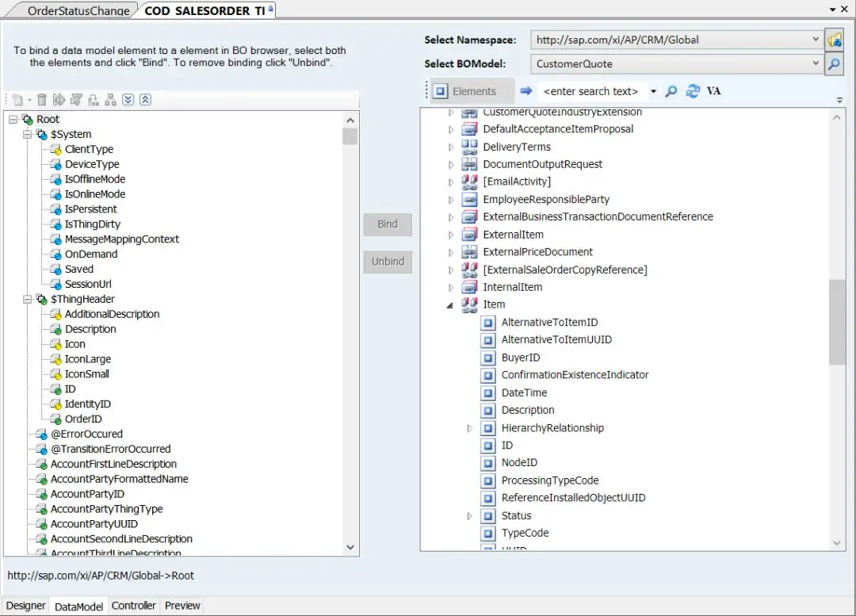This screenshot has width=856, height=616.
Task: Click the blue arrow icon next to Elements
Action: click(x=525, y=90)
